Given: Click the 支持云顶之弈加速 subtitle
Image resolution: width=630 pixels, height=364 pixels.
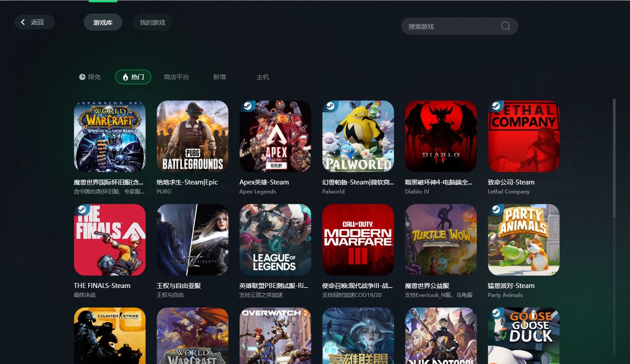Looking at the screenshot, I should pos(261,295).
